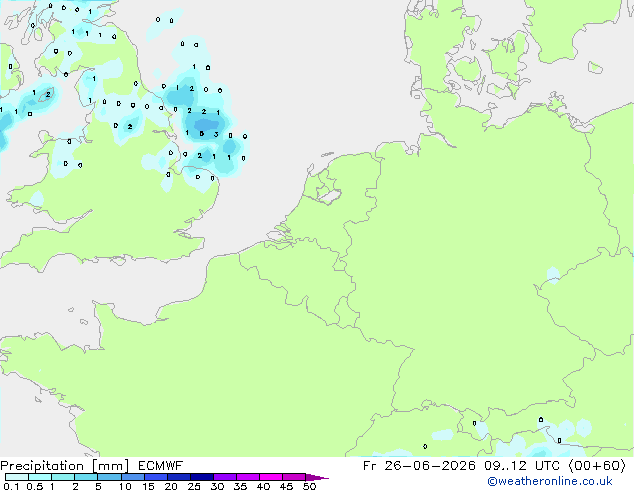Viewport: 634px width, 490px height.
Task: Select the 35–40 mm legend color swatch
Action: click(x=247, y=477)
